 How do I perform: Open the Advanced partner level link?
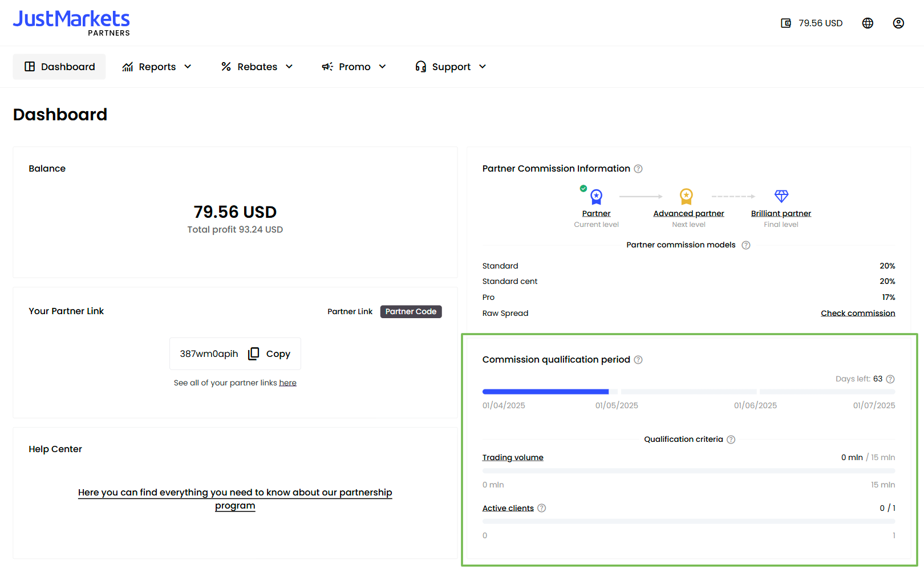688,213
